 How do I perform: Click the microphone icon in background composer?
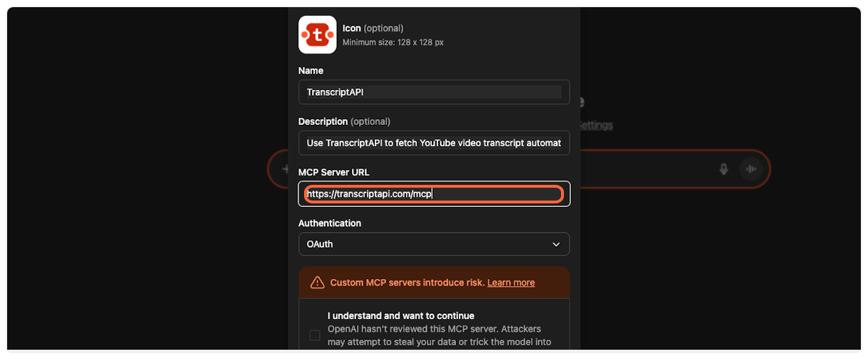pos(724,169)
